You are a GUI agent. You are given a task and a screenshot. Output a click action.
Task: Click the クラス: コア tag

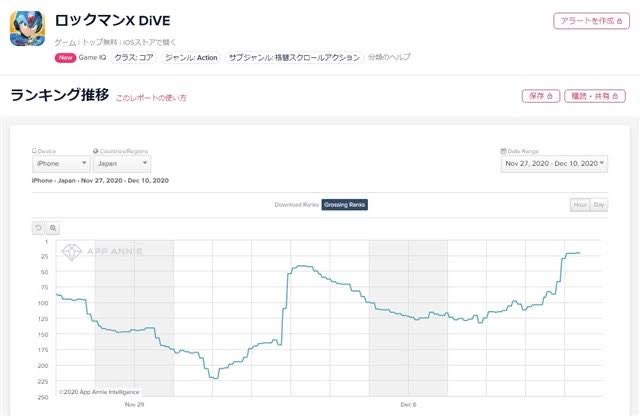click(134, 58)
